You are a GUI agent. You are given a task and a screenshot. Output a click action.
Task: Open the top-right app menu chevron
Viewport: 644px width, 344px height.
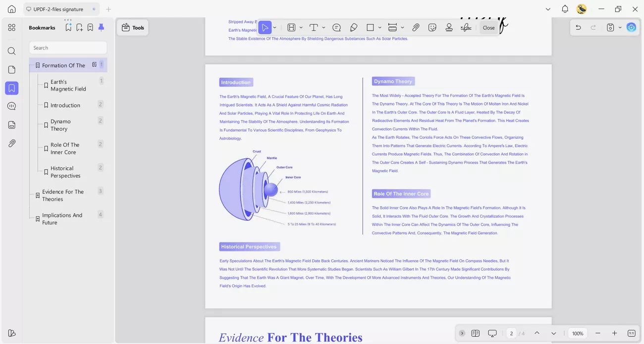pyautogui.click(x=548, y=9)
